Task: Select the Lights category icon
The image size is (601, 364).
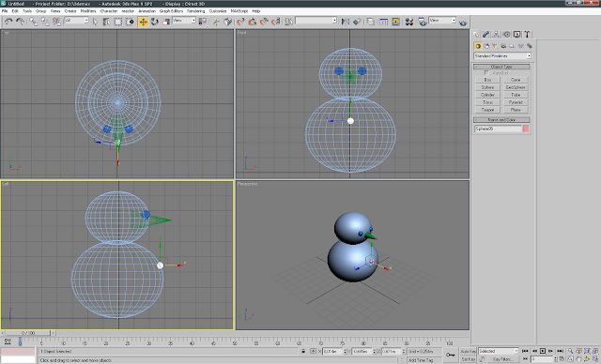Action: click(x=495, y=46)
